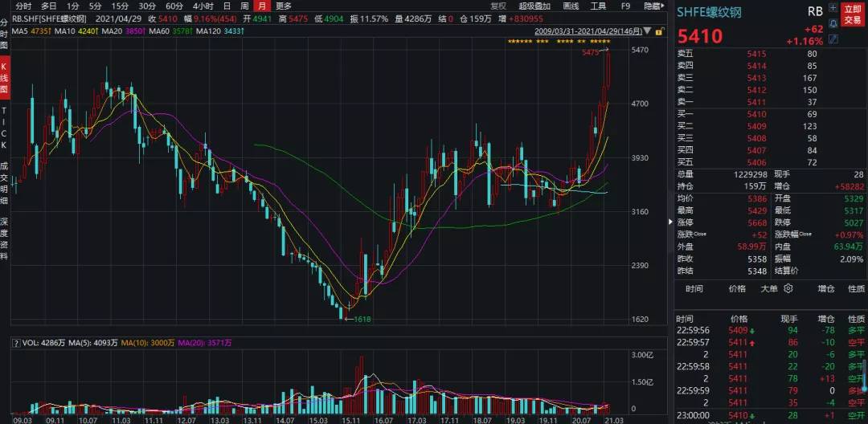Click 立即交易 trade now button

point(853,15)
